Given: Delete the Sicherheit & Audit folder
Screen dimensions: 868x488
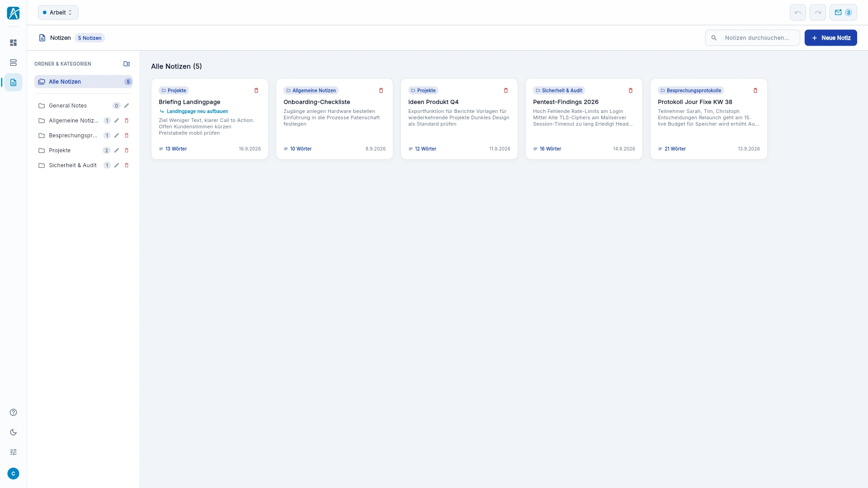Looking at the screenshot, I should point(127,165).
